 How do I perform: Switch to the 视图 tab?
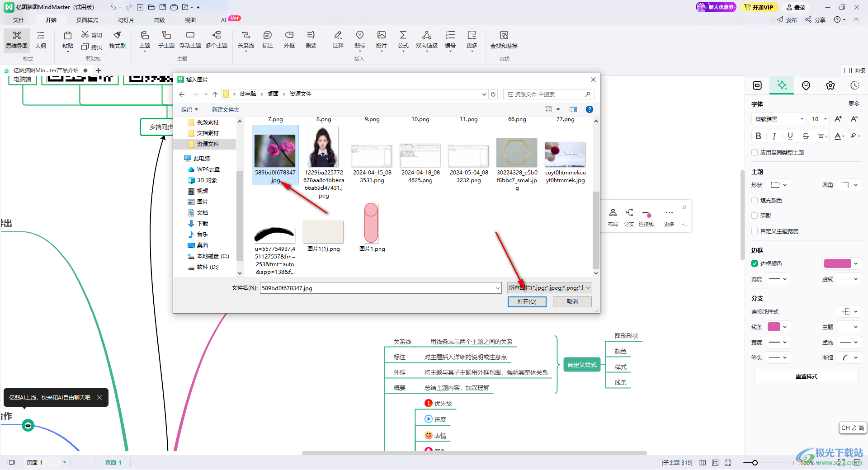[190, 20]
